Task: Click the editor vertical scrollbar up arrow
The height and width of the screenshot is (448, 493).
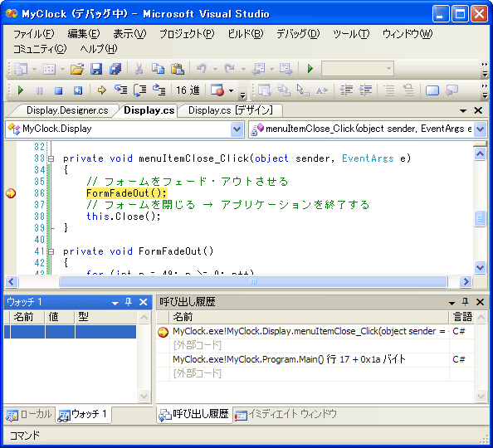Action: tap(480, 154)
